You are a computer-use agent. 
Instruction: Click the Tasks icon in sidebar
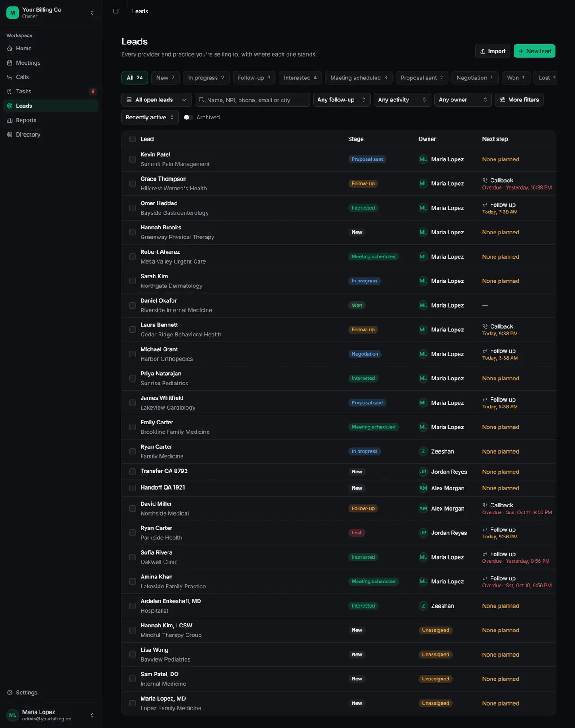coord(9,92)
